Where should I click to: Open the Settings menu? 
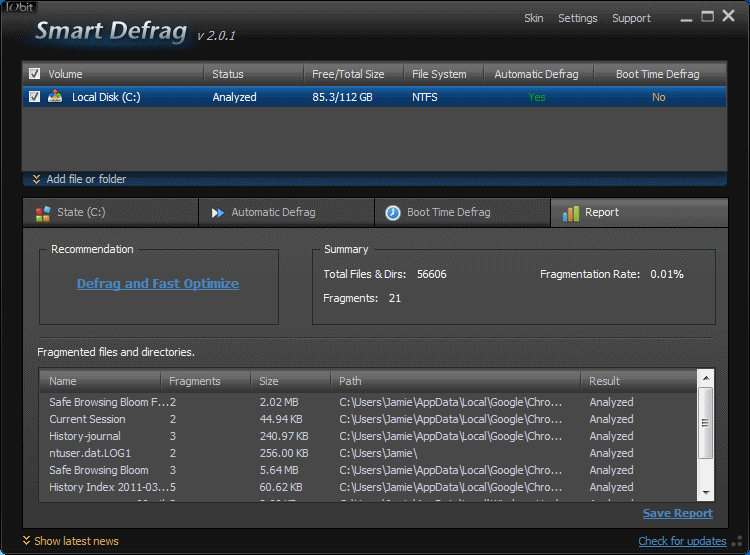[x=577, y=18]
